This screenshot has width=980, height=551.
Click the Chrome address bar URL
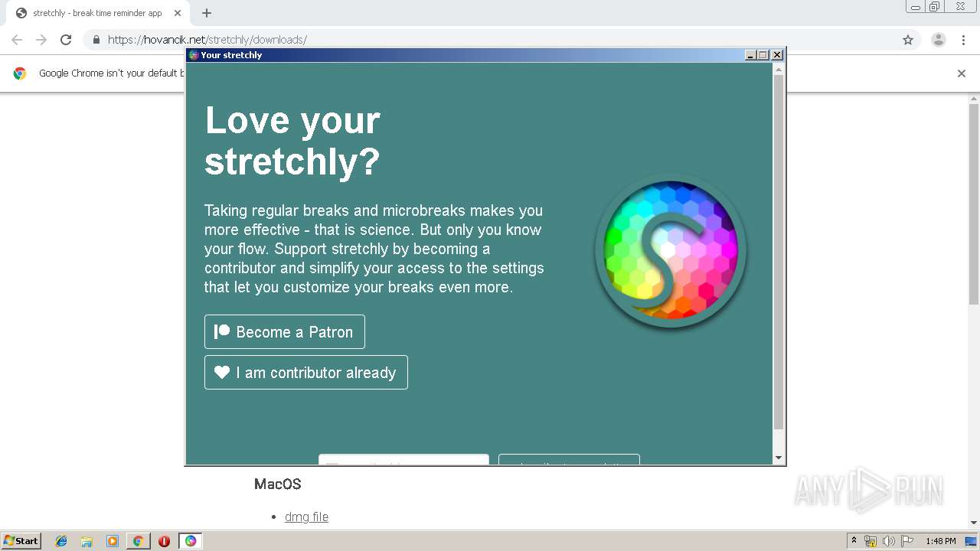click(x=207, y=40)
